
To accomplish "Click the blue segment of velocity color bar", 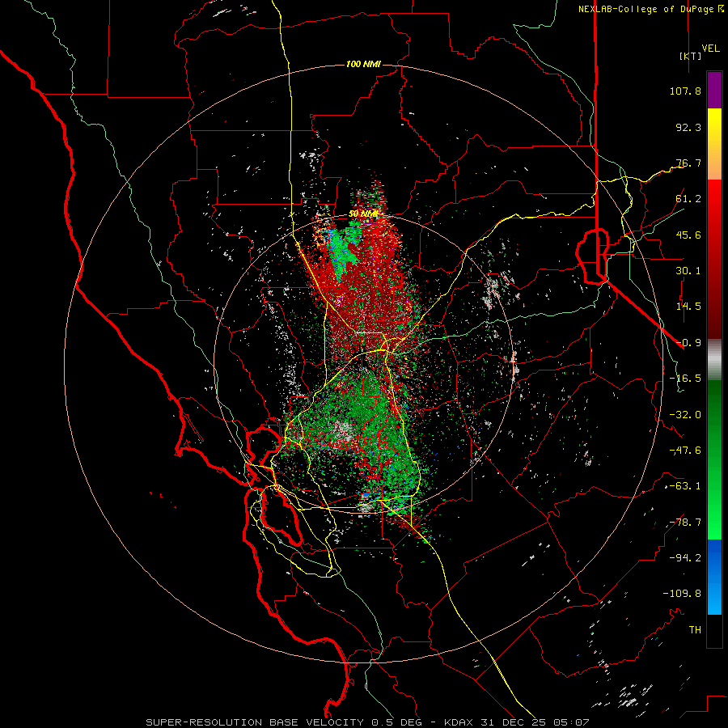I will 714,577.
